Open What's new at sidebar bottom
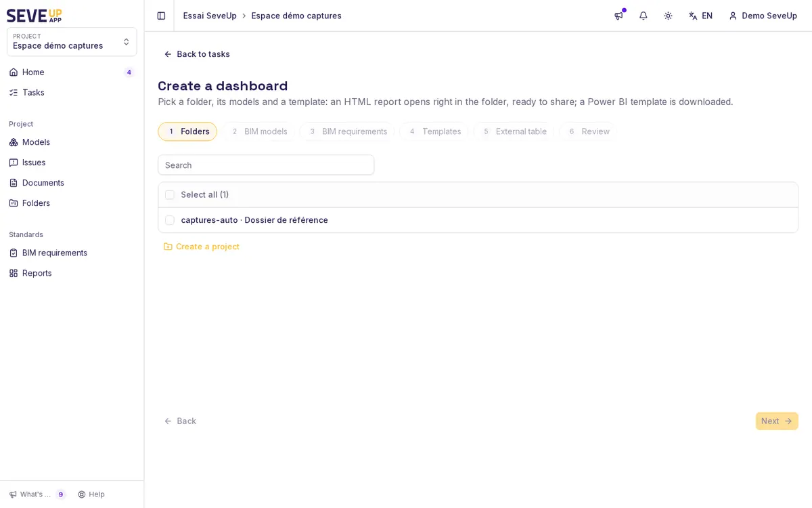This screenshot has height=508, width=812. click(x=30, y=494)
